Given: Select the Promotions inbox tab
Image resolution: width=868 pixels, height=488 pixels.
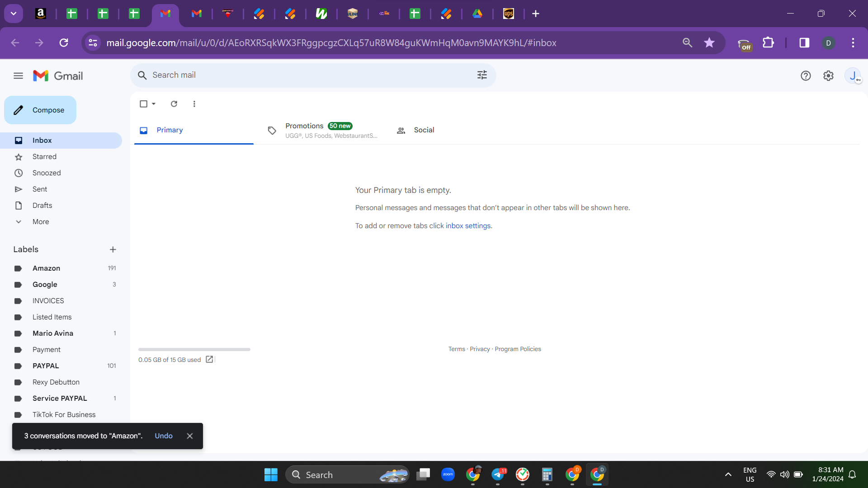Looking at the screenshot, I should [322, 130].
